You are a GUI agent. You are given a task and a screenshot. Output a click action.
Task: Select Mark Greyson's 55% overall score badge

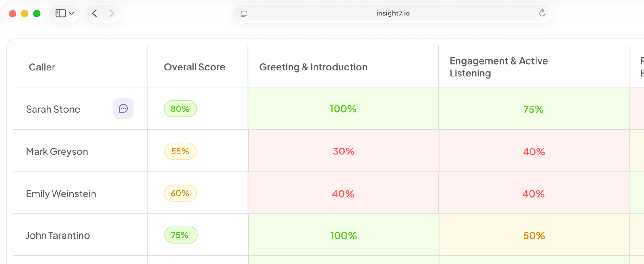[x=180, y=151]
